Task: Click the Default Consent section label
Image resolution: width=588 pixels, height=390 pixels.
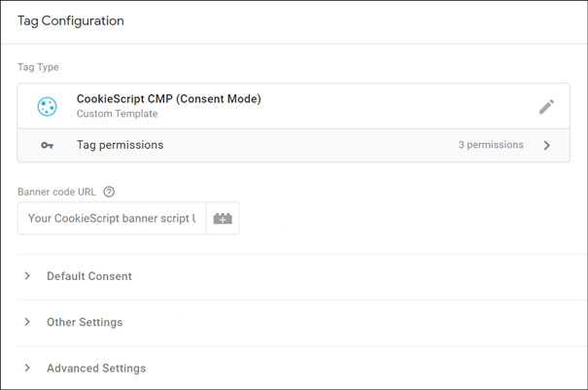Action: 89,276
